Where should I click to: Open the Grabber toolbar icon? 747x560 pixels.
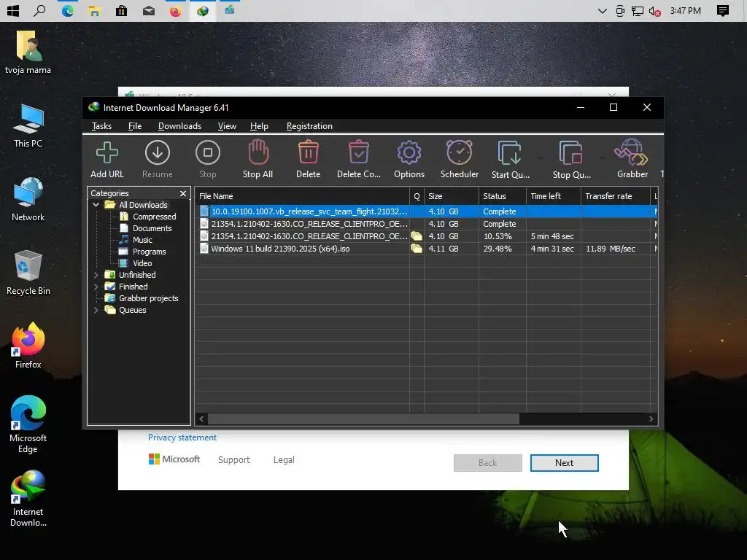tap(632, 152)
